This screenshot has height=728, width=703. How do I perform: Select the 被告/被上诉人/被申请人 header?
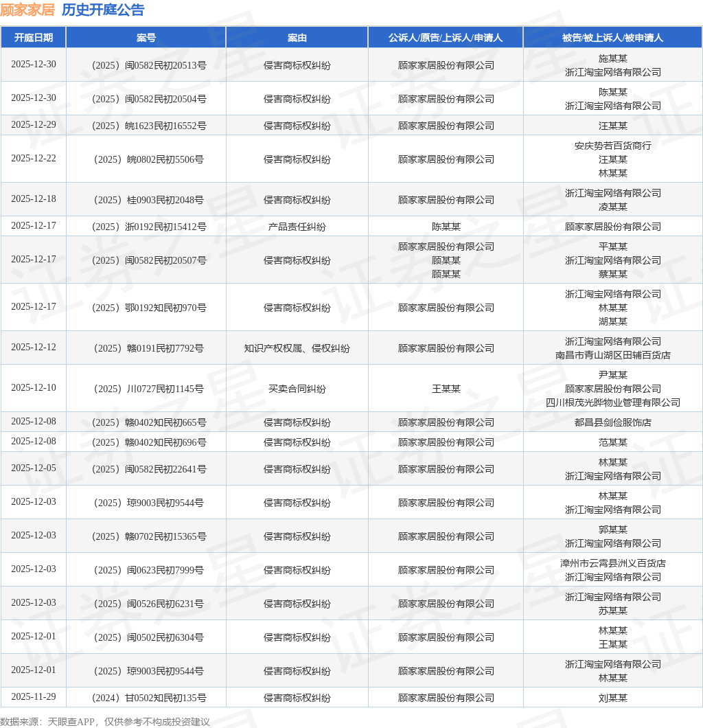tap(612, 38)
